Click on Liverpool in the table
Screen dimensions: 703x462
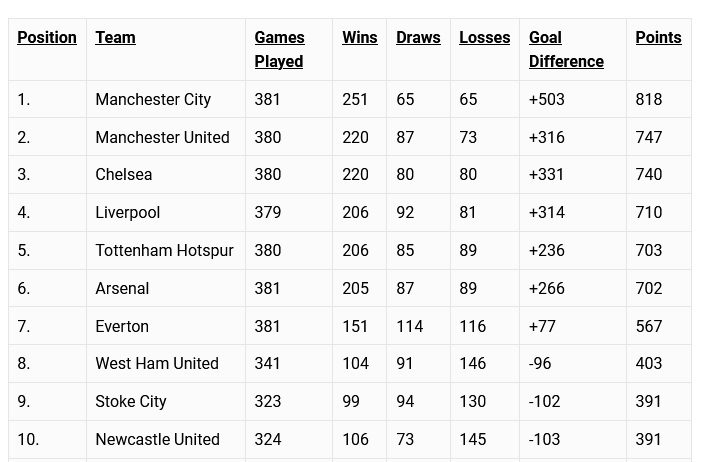coord(128,212)
